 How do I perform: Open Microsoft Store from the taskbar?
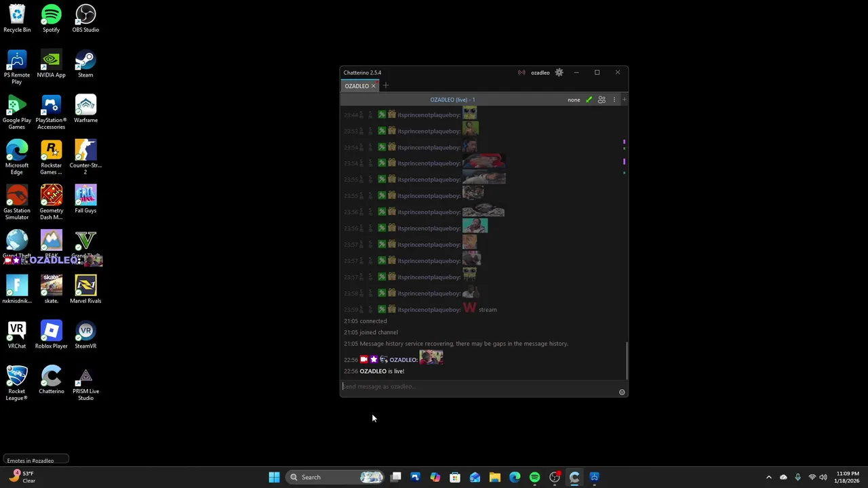[455, 477]
